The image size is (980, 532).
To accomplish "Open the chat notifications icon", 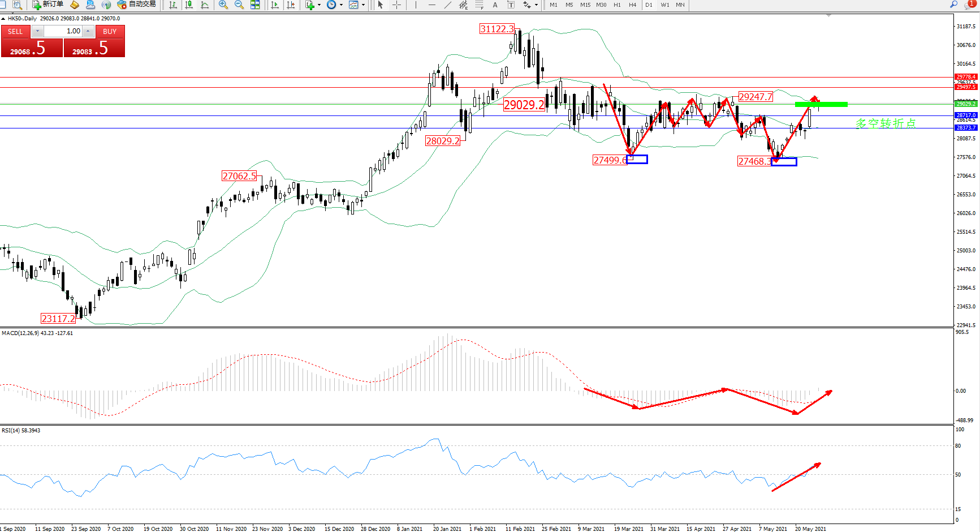I will tap(969, 5).
